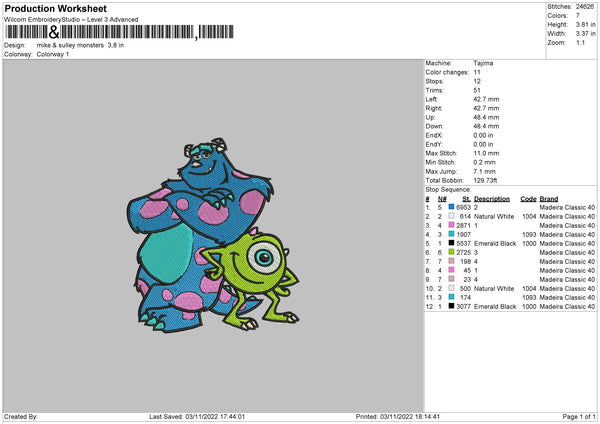The width and height of the screenshot is (600, 424).
Task: Click code '1004' in stop row 2
Action: [529, 216]
